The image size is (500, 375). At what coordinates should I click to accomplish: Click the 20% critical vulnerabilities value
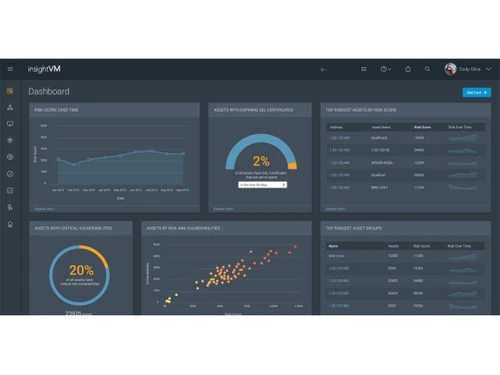coord(81,270)
